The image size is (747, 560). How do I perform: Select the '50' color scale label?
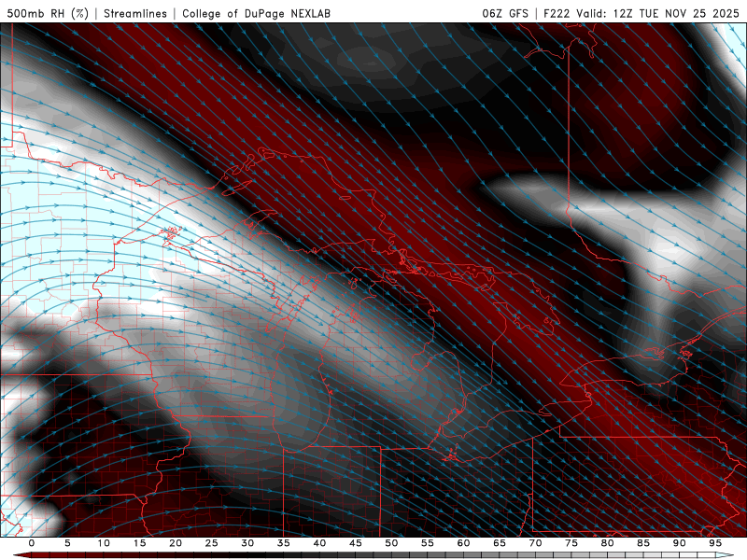pyautogui.click(x=391, y=543)
